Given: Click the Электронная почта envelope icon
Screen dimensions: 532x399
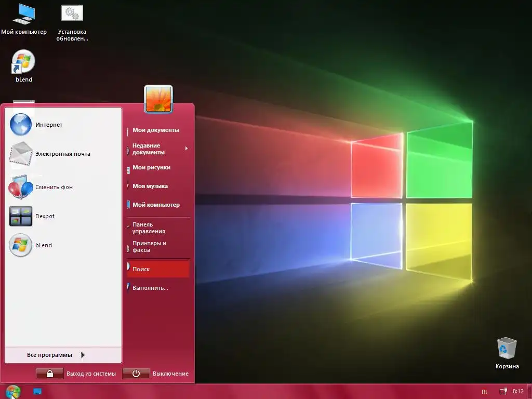Looking at the screenshot, I should (x=21, y=154).
